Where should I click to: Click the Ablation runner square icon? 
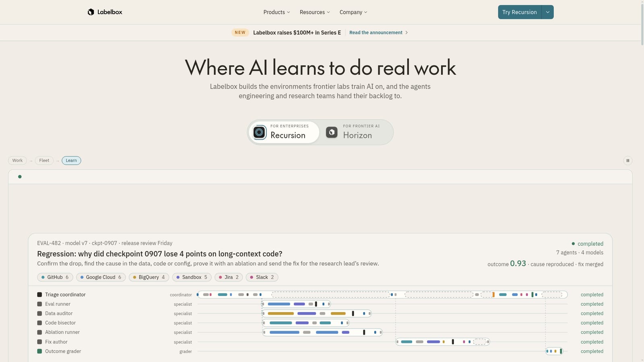pos(39,332)
